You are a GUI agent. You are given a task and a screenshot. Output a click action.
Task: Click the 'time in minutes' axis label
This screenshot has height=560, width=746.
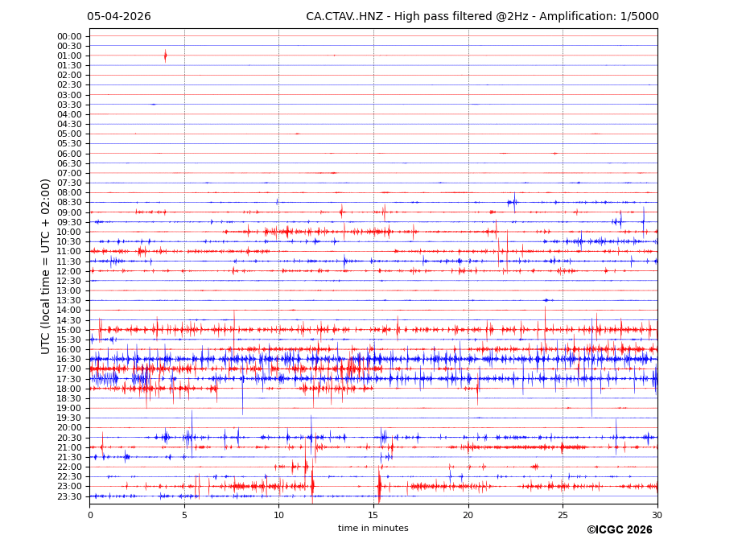[373, 528]
